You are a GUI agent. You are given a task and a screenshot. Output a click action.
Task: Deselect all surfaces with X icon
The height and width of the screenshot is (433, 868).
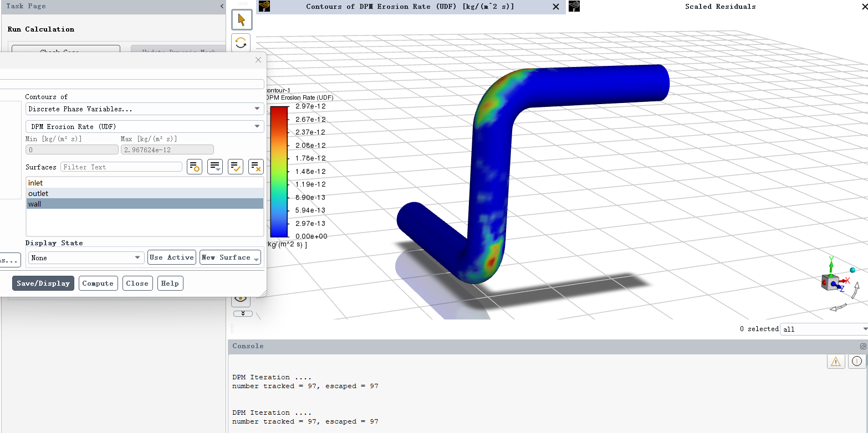click(x=256, y=167)
